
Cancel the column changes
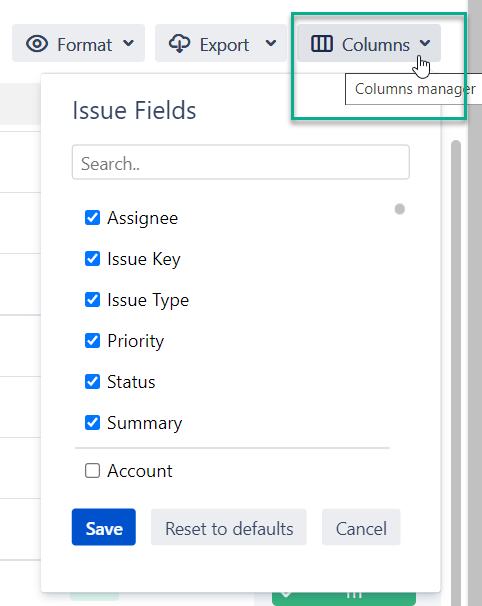(x=361, y=527)
